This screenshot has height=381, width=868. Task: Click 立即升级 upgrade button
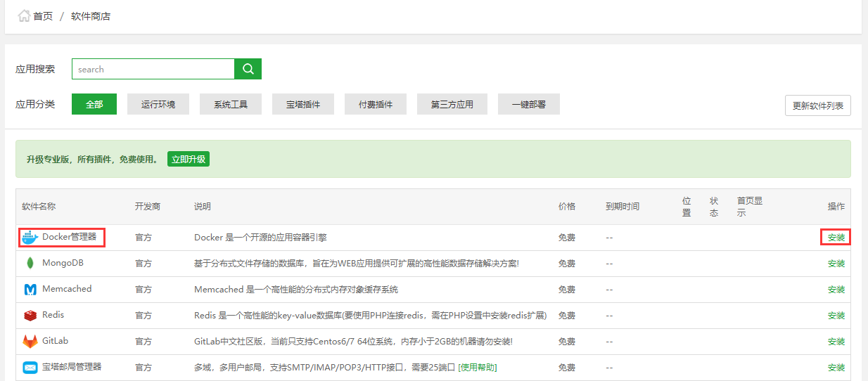coord(189,159)
